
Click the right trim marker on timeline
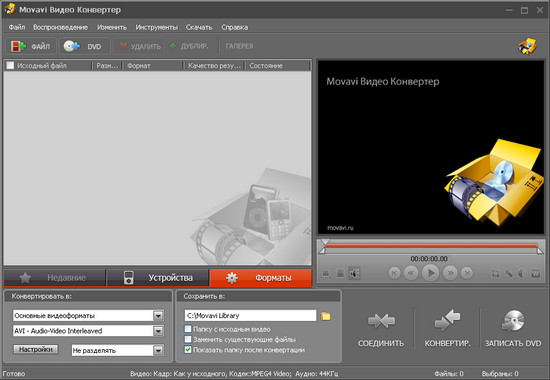point(540,250)
